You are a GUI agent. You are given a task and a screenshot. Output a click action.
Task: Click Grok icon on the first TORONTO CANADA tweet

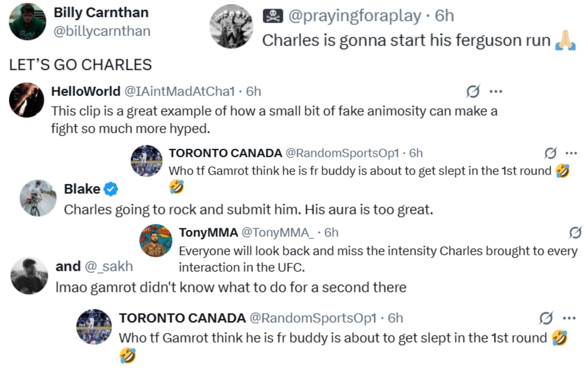point(550,153)
